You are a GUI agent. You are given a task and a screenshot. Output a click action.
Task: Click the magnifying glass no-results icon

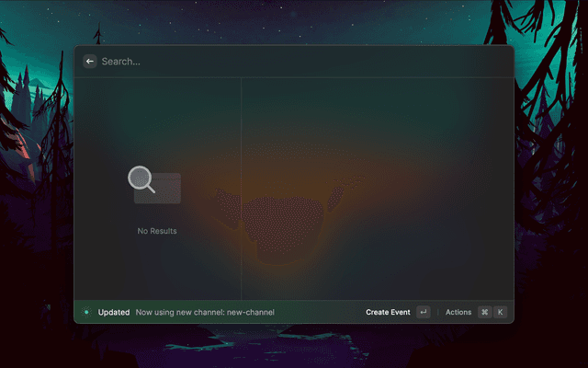142,178
